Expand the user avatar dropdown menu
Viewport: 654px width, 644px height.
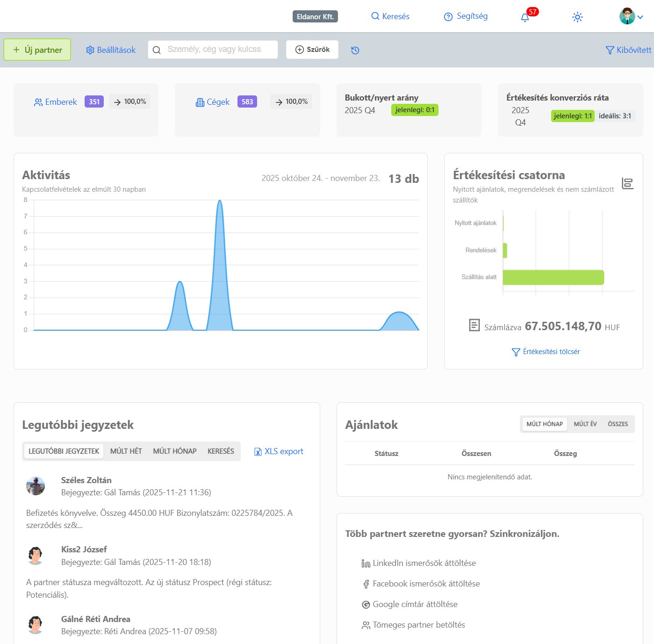(631, 17)
